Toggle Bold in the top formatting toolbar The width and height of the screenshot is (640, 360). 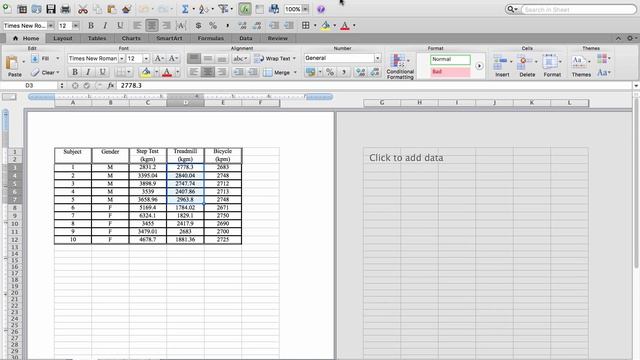[91, 26]
